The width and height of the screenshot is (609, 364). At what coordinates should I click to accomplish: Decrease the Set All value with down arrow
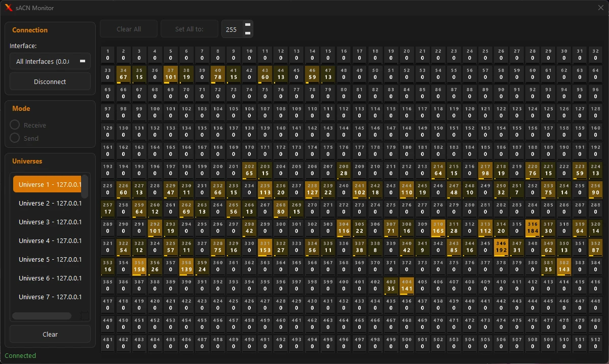point(248,33)
